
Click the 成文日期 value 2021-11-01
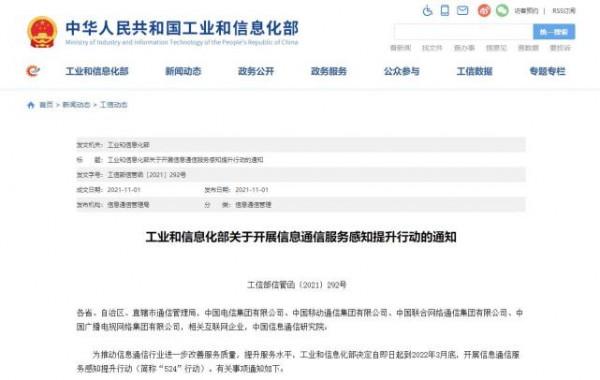click(124, 190)
